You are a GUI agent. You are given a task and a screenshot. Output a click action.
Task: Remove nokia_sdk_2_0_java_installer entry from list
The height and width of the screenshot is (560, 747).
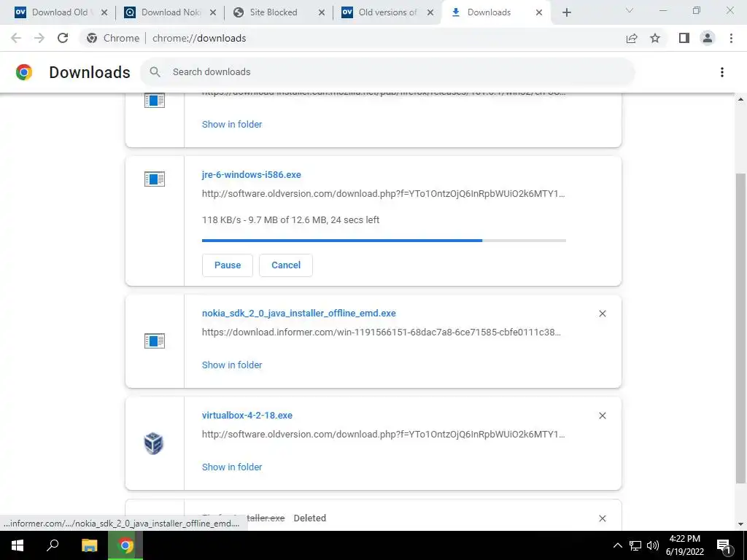602,314
